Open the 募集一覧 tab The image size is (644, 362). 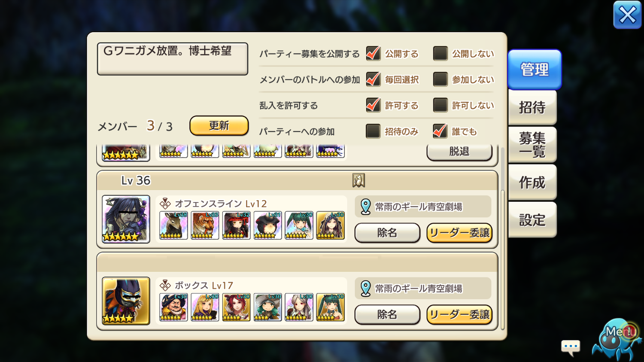tap(532, 145)
